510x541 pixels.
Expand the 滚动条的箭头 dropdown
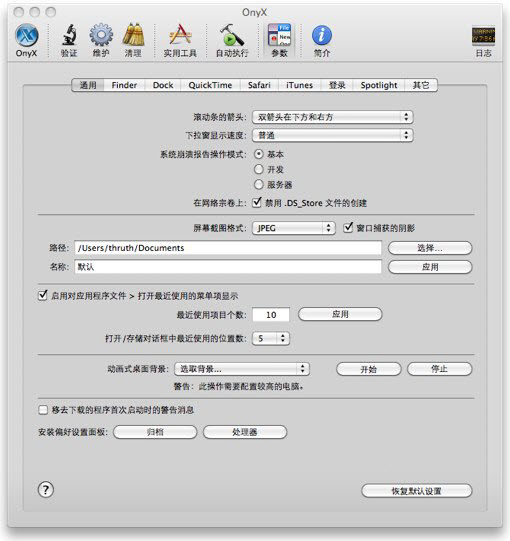333,117
